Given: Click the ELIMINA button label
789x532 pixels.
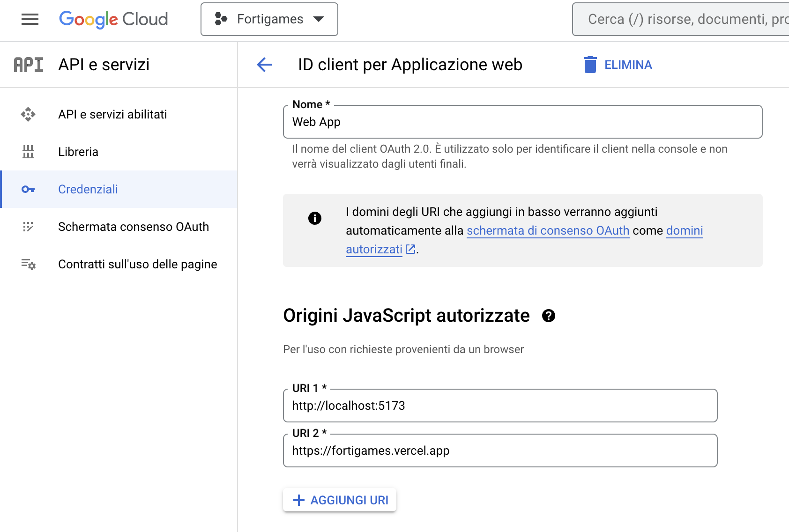Looking at the screenshot, I should (628, 65).
